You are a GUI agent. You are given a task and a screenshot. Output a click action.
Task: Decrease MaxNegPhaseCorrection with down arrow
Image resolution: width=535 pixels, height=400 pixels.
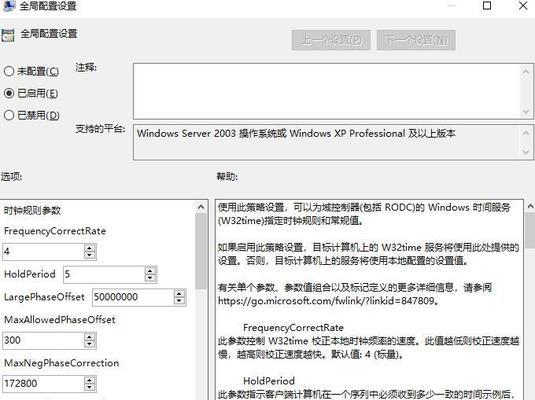click(x=90, y=387)
